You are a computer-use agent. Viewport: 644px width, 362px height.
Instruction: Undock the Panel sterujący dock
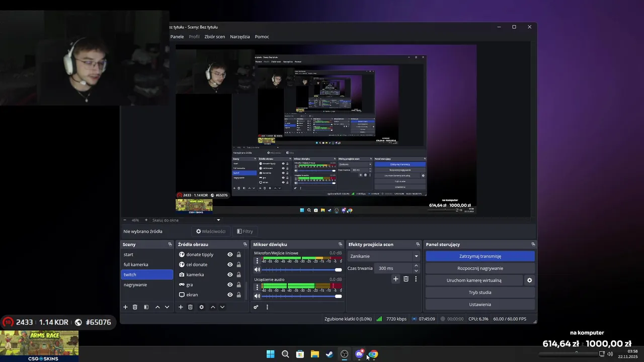pos(533,244)
